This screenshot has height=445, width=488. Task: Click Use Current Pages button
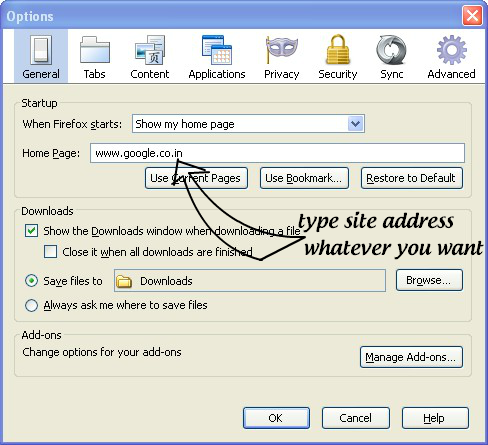coord(196,178)
